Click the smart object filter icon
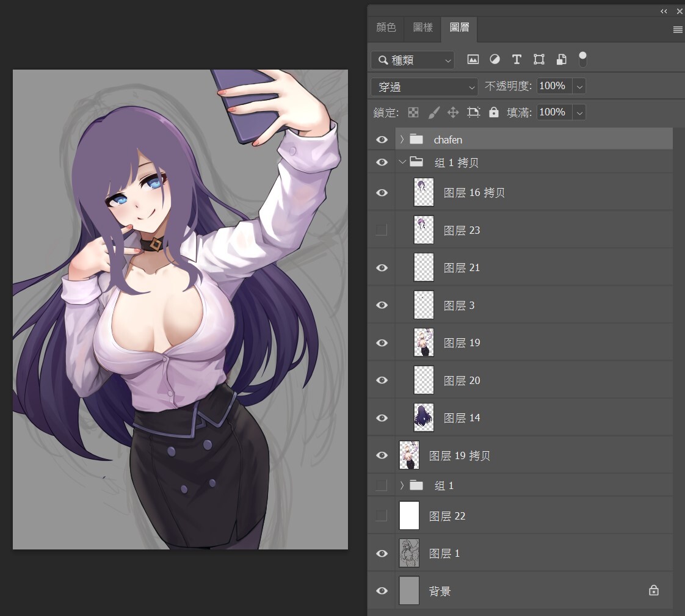The height and width of the screenshot is (616, 685). 561,59
